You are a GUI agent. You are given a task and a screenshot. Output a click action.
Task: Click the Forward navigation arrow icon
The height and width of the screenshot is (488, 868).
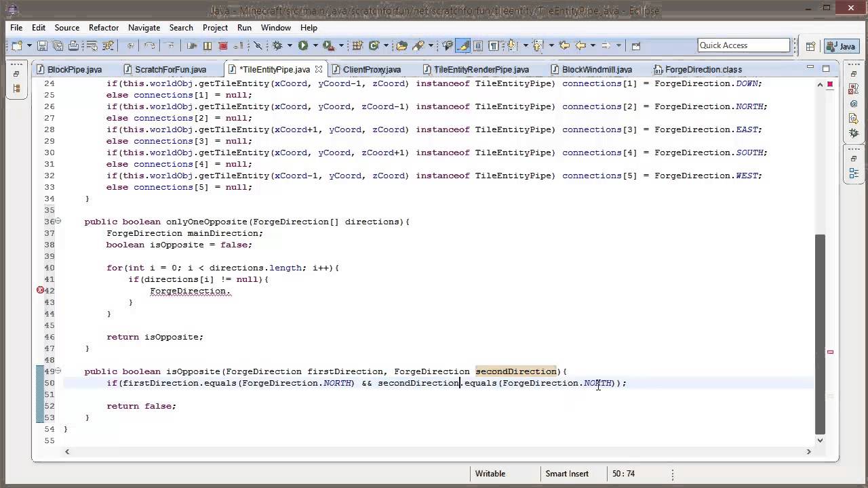(x=606, y=45)
